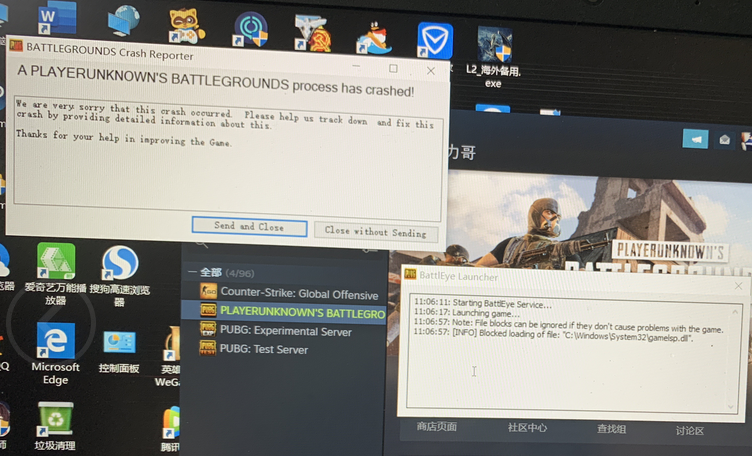This screenshot has width=752, height=456.
Task: Open the 商店页面 tab in Steam
Action: [x=436, y=426]
